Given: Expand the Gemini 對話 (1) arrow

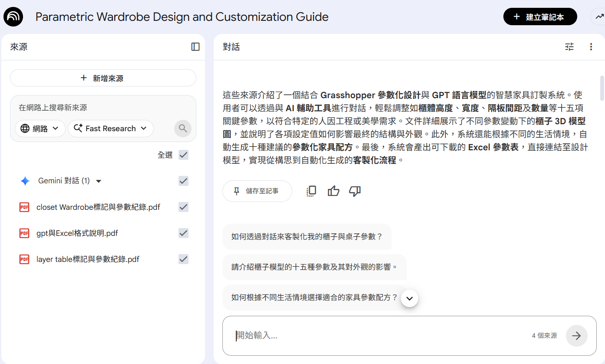Looking at the screenshot, I should pos(99,181).
